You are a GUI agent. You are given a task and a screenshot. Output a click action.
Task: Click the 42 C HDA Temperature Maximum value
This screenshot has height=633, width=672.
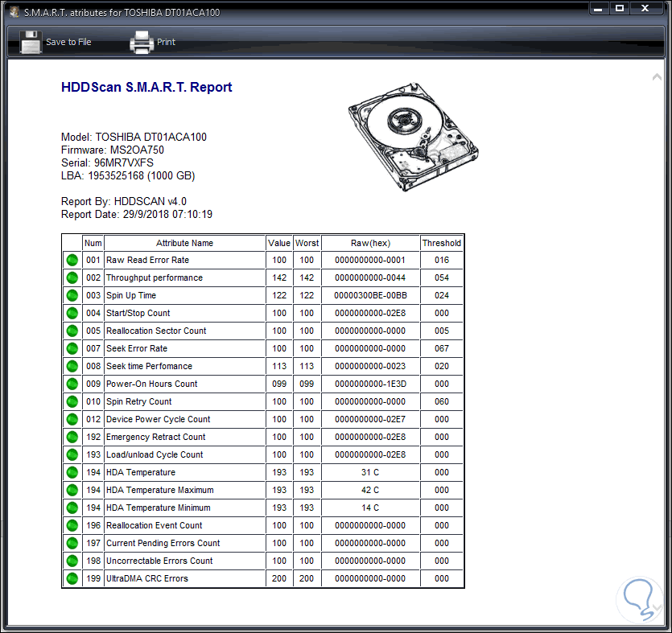point(370,490)
